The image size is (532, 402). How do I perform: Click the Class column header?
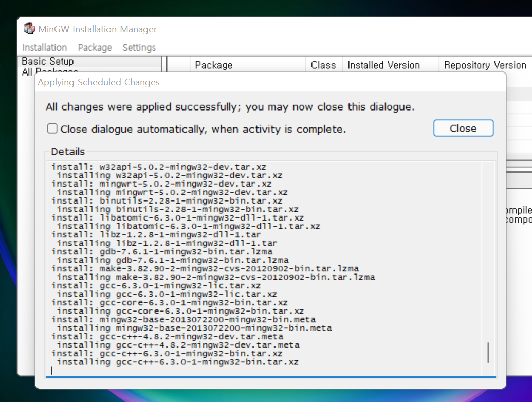(x=323, y=65)
